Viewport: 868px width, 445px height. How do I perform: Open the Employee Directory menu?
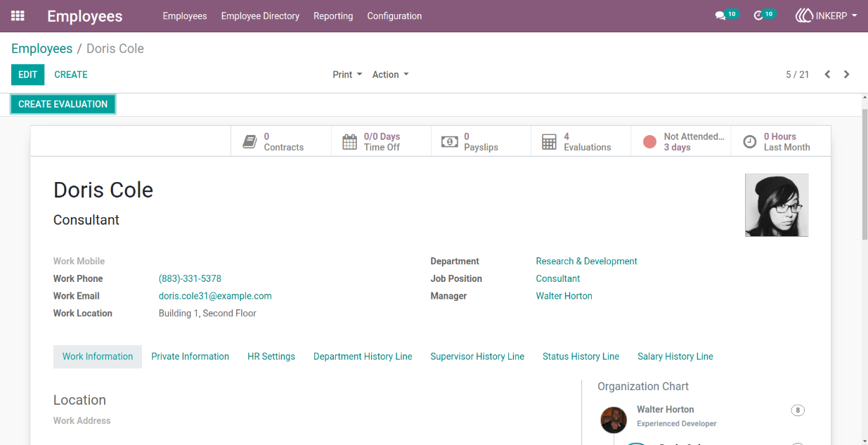260,15
